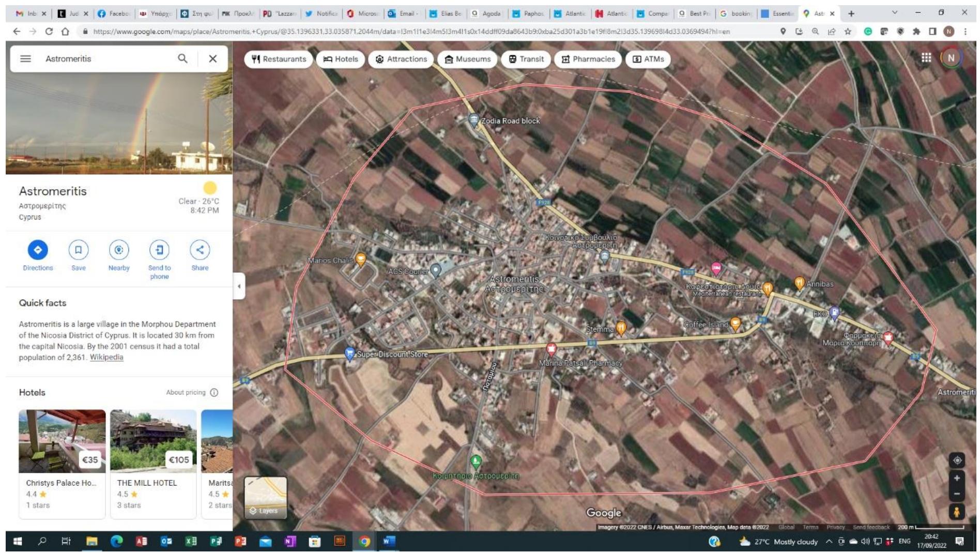Toggle map type via Layers thumbnail
The image size is (980, 553).
coord(265,497)
